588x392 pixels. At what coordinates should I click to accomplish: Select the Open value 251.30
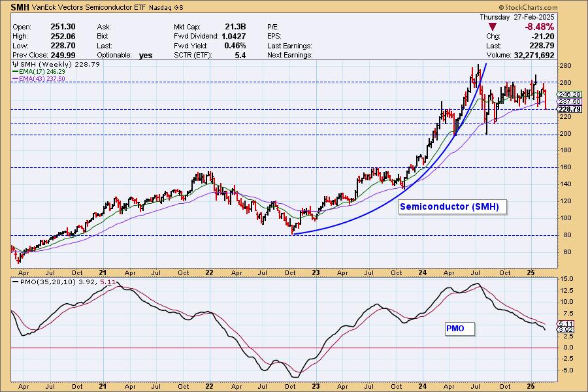click(x=63, y=27)
